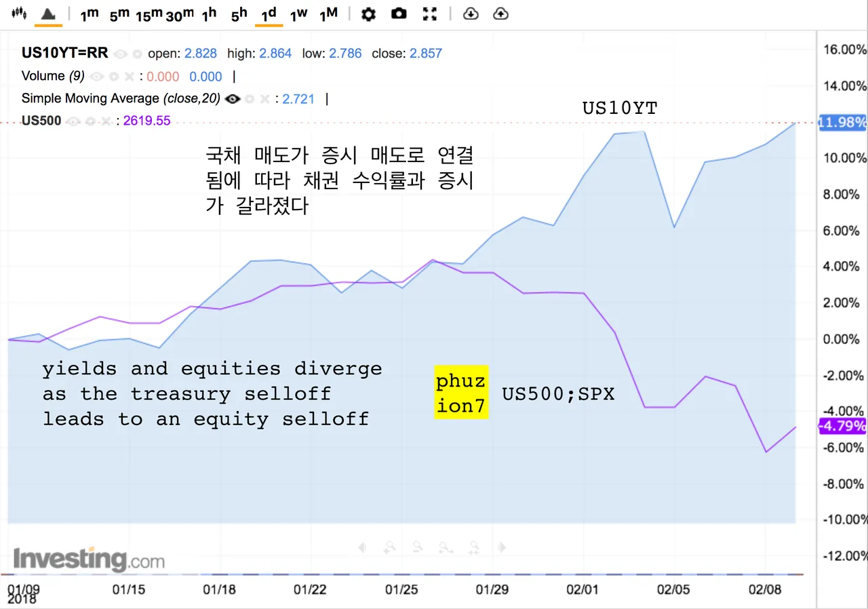Click the 02/08 date on time axis
Viewport: 868px width, 609px height.
point(765,589)
